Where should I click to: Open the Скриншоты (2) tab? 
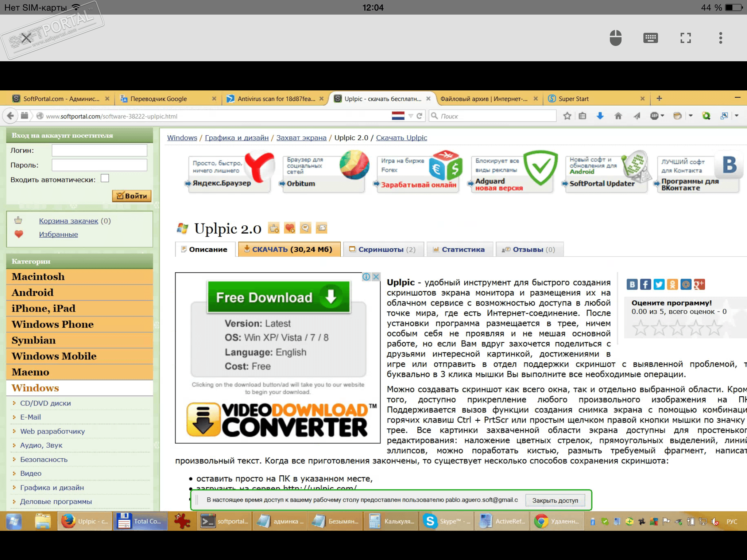(383, 249)
